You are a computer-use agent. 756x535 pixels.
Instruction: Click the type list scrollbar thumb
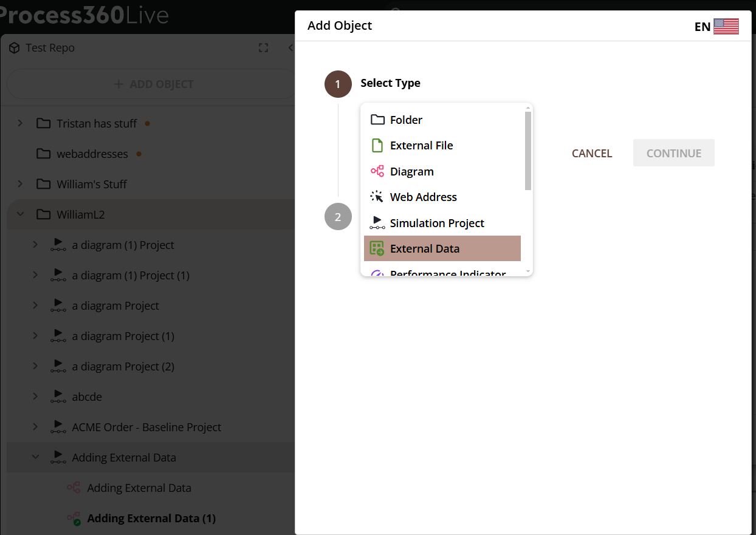pyautogui.click(x=528, y=151)
